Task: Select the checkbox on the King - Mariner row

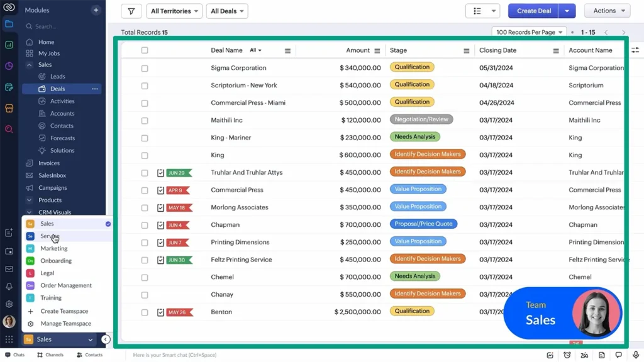Action: point(145,137)
